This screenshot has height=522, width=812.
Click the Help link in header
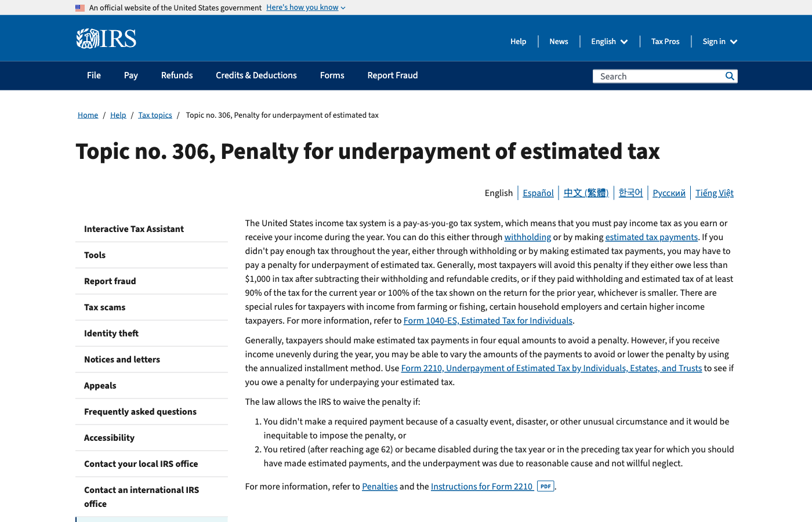point(519,42)
